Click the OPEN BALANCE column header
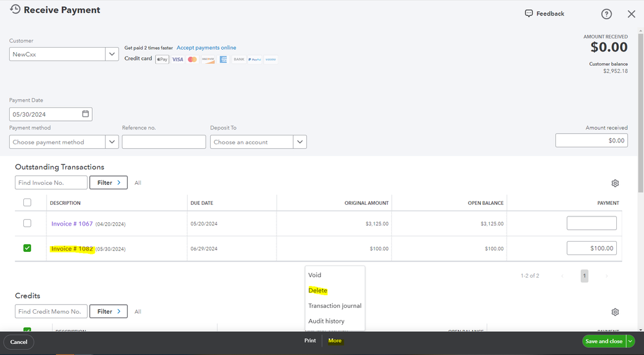Viewport: 644px width, 355px height. [x=485, y=203]
